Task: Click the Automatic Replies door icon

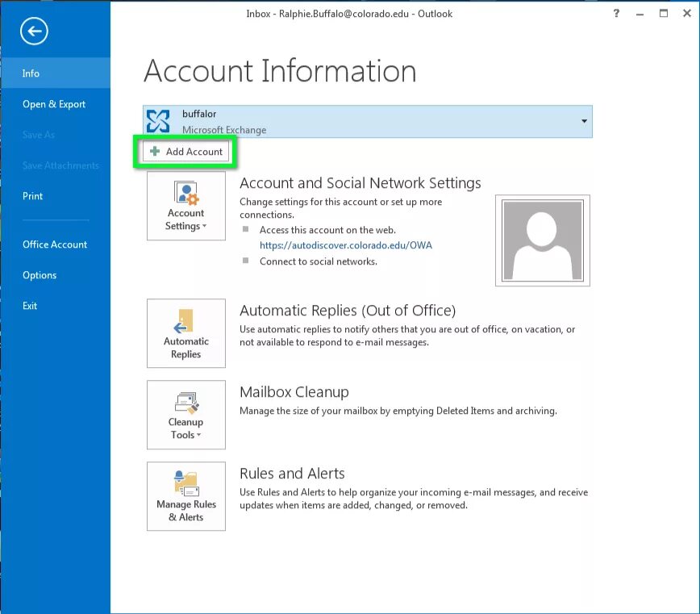Action: click(184, 321)
